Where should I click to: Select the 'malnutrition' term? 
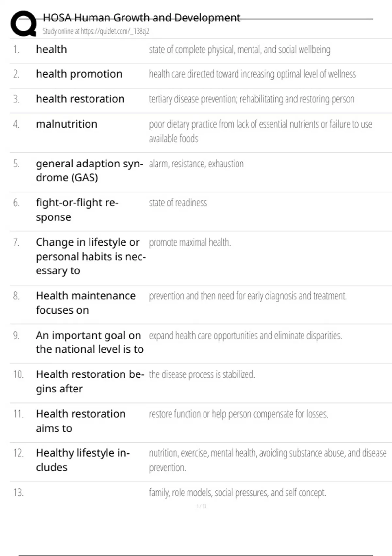[67, 124]
